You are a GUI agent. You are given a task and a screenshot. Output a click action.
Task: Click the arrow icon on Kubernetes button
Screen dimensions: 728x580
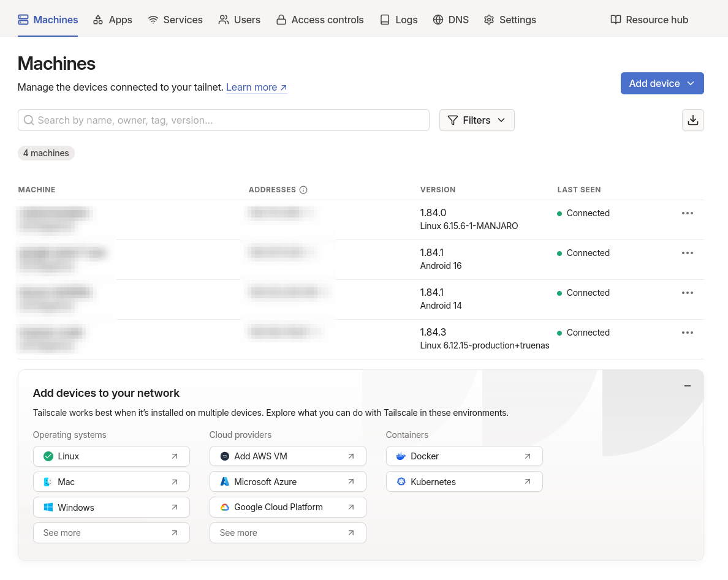tap(528, 481)
